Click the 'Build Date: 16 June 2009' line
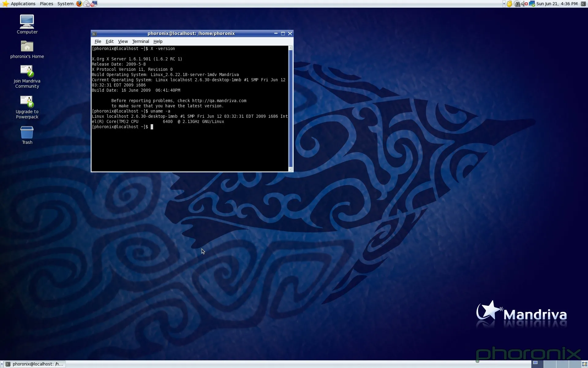 coord(136,90)
